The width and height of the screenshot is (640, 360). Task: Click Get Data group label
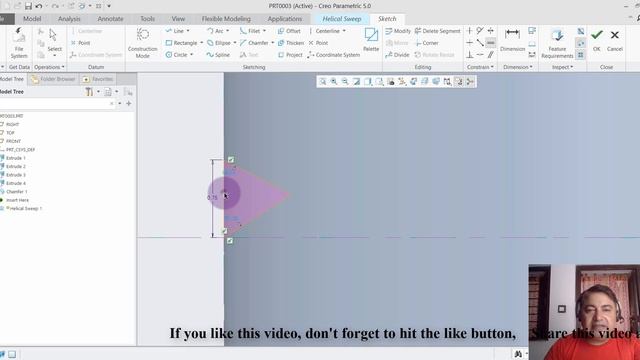(x=19, y=67)
